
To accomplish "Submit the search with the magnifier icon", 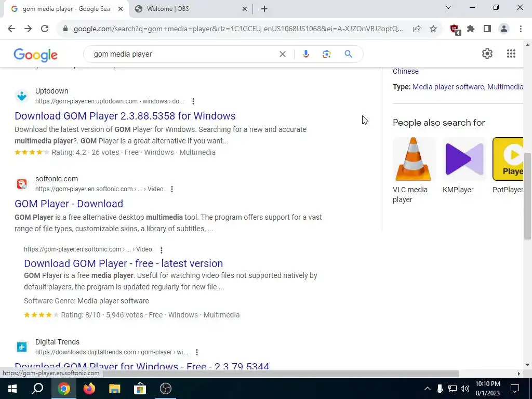I will pyautogui.click(x=348, y=54).
